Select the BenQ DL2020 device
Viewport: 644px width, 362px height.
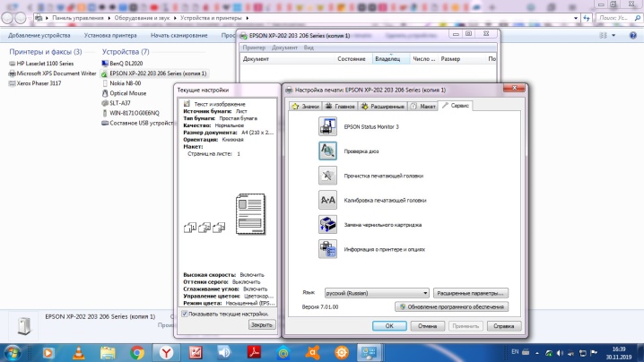coord(122,64)
